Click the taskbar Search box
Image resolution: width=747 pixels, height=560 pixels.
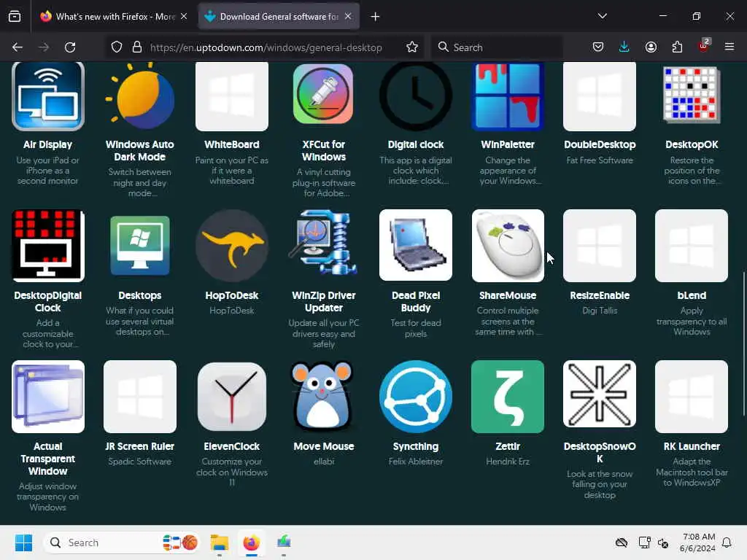(121, 542)
